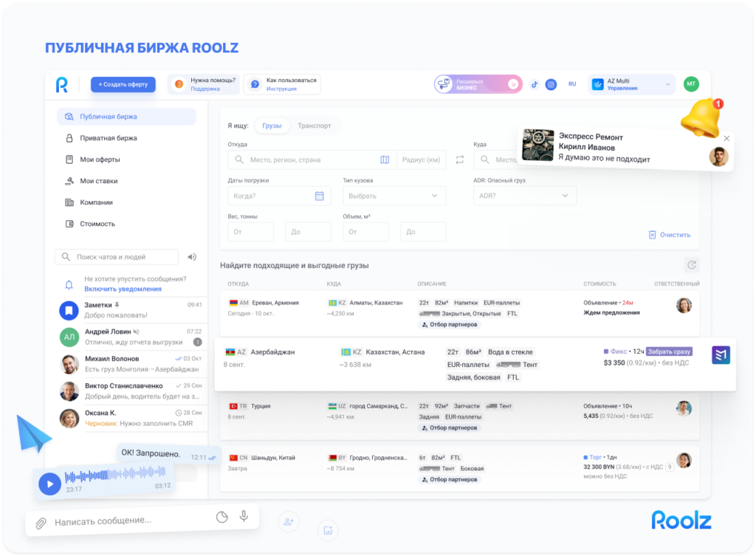Focus the Объем От input

coord(365,232)
